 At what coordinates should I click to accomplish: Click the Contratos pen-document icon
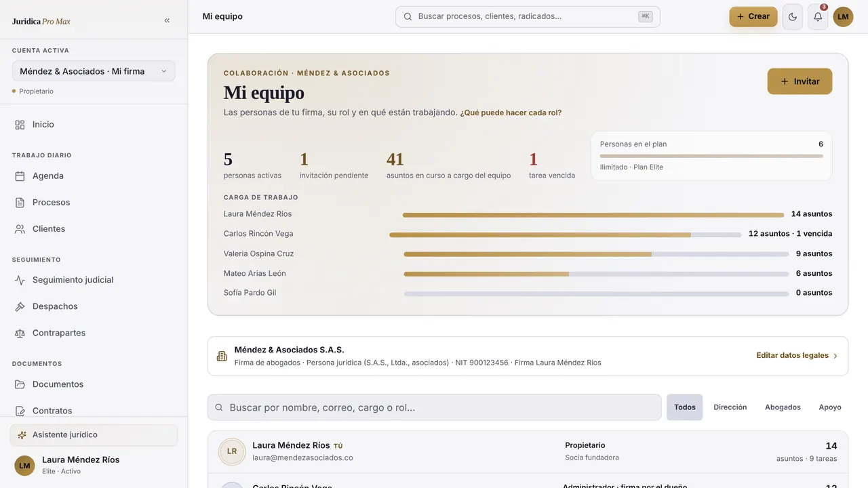20,411
